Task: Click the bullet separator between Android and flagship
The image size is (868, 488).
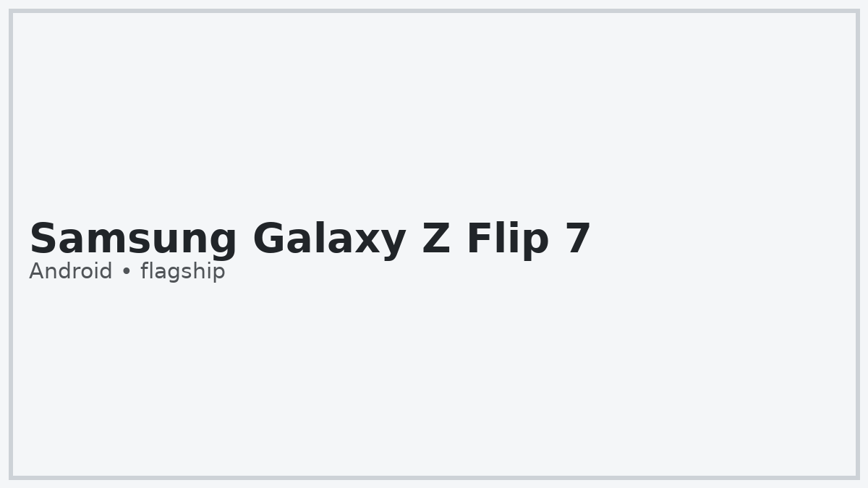Action: (x=127, y=273)
